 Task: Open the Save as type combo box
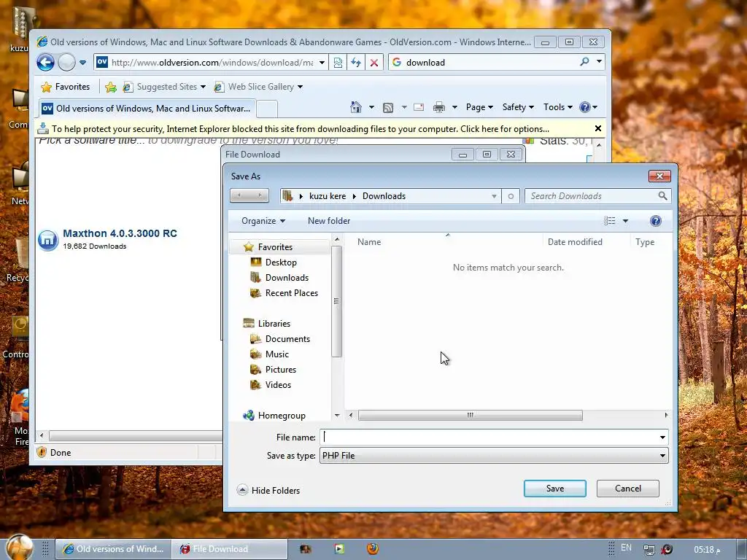point(494,456)
